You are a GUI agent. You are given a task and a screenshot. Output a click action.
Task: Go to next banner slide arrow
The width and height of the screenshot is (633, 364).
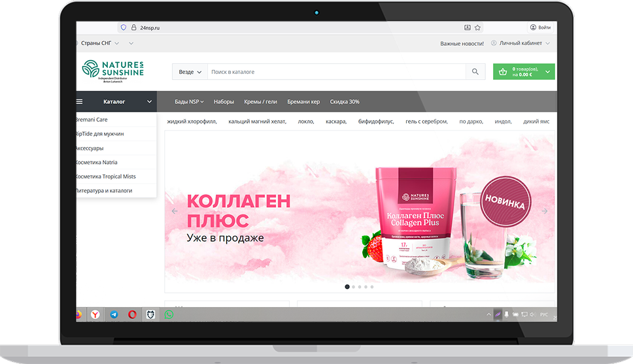pyautogui.click(x=545, y=211)
